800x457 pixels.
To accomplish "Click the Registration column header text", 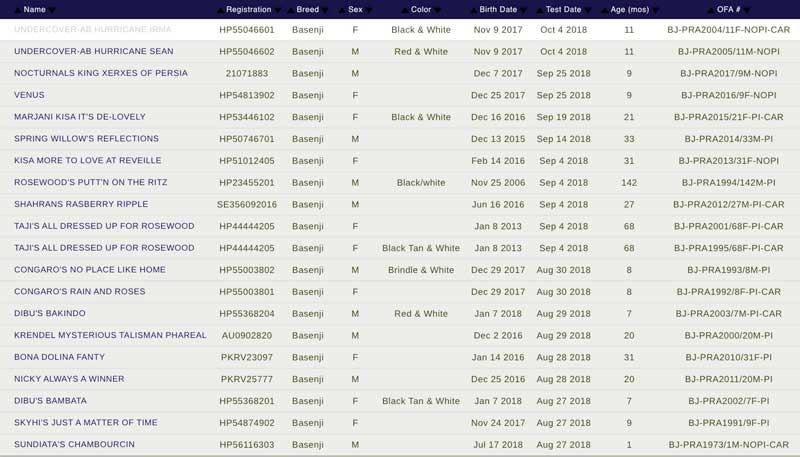I will pos(249,10).
